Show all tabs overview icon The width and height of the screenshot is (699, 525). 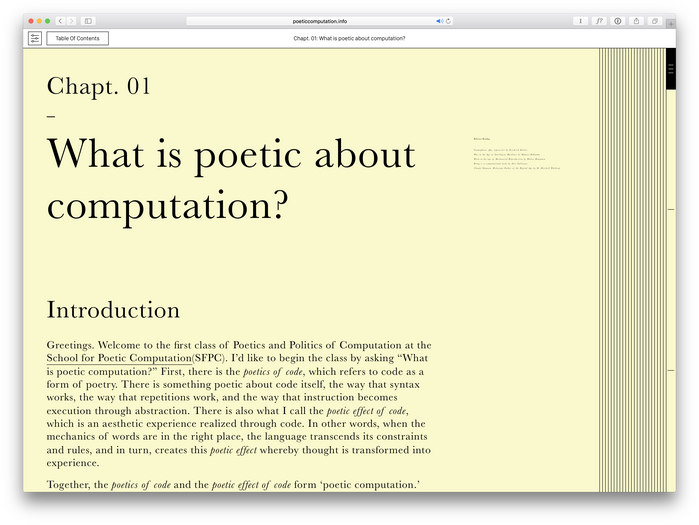(x=655, y=21)
